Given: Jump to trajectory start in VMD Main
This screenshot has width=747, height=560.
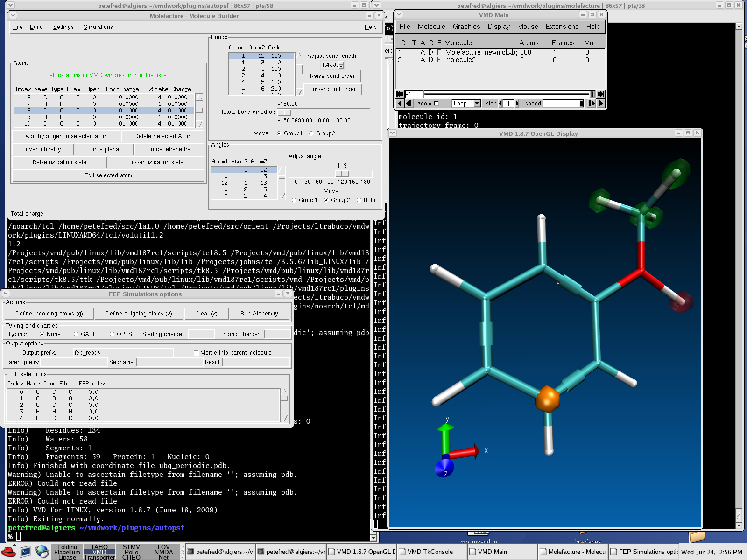Looking at the screenshot, I should [x=400, y=94].
